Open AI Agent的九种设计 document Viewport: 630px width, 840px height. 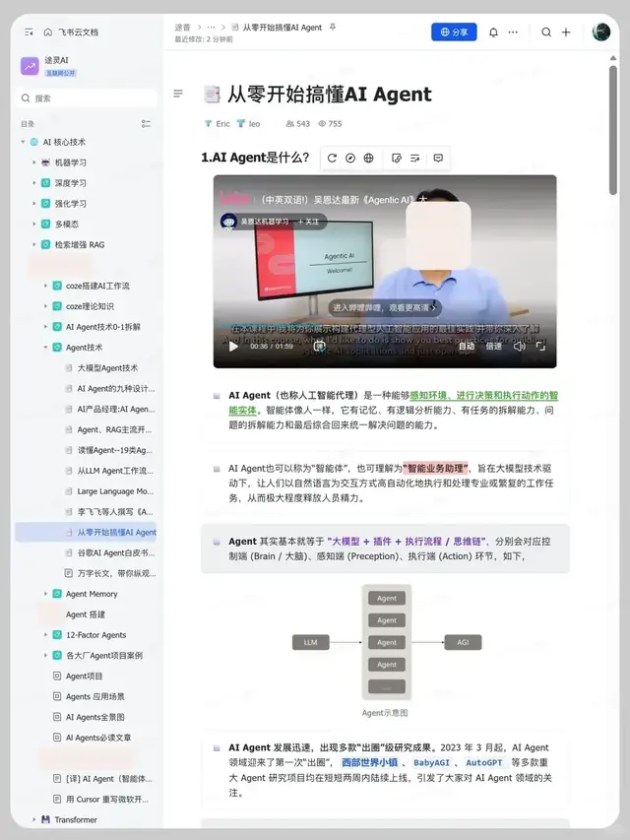[x=116, y=388]
